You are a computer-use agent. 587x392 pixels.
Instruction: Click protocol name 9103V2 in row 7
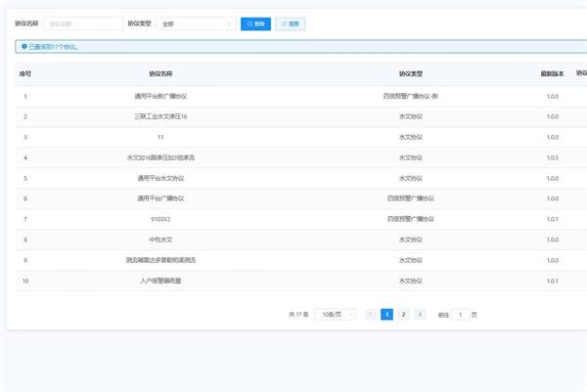[x=160, y=219]
